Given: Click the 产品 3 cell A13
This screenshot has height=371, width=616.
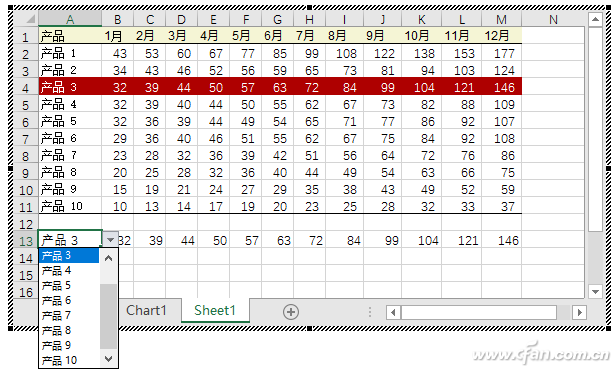Looking at the screenshot, I should (x=70, y=239).
